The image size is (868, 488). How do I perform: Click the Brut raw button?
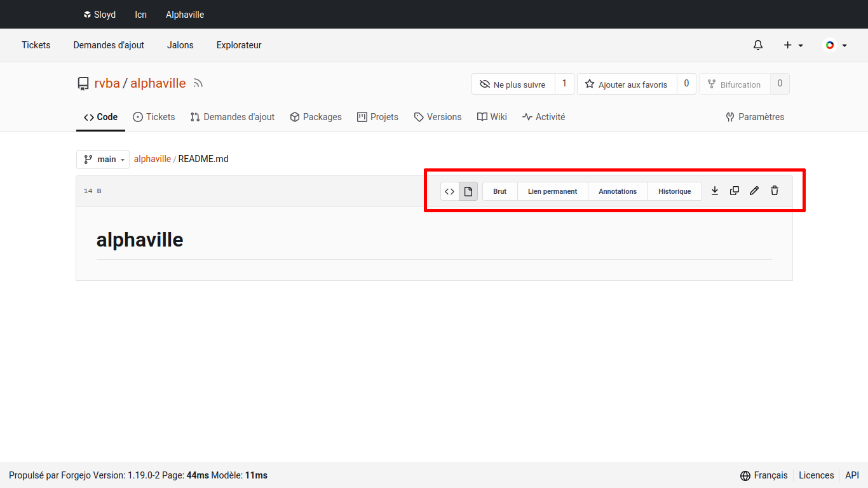click(x=499, y=191)
